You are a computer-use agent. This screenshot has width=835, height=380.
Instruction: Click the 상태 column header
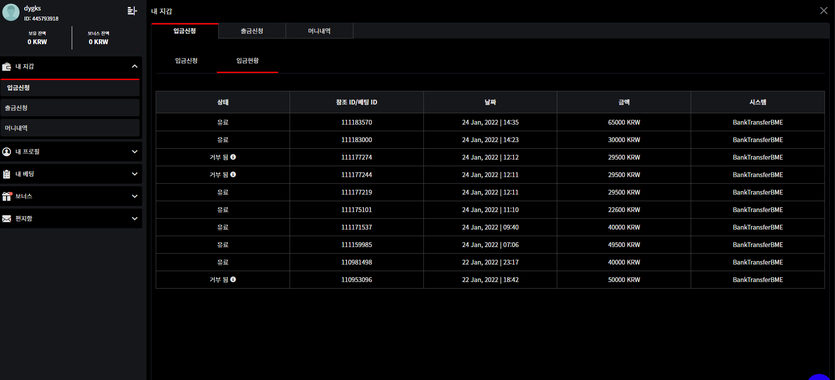coord(223,102)
